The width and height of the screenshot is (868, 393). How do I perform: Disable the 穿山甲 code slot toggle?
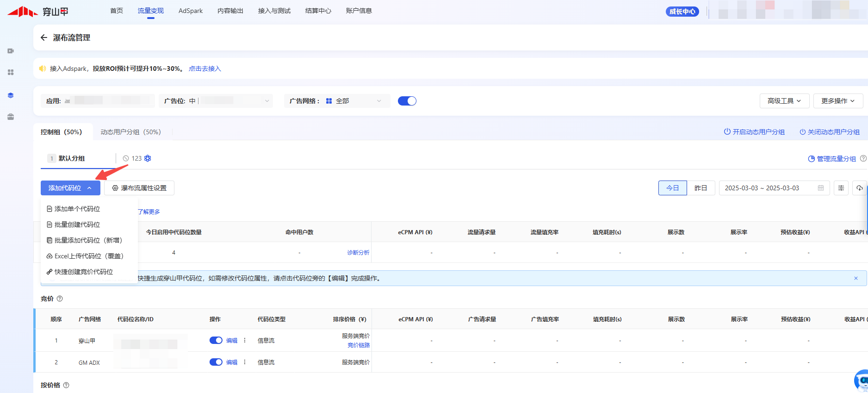click(x=216, y=340)
